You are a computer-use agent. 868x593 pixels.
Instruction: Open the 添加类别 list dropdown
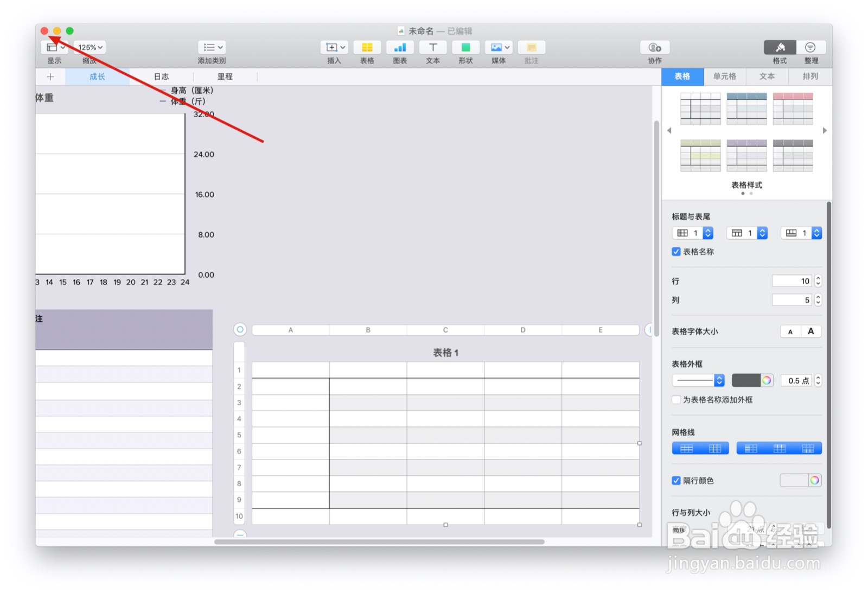(x=212, y=47)
